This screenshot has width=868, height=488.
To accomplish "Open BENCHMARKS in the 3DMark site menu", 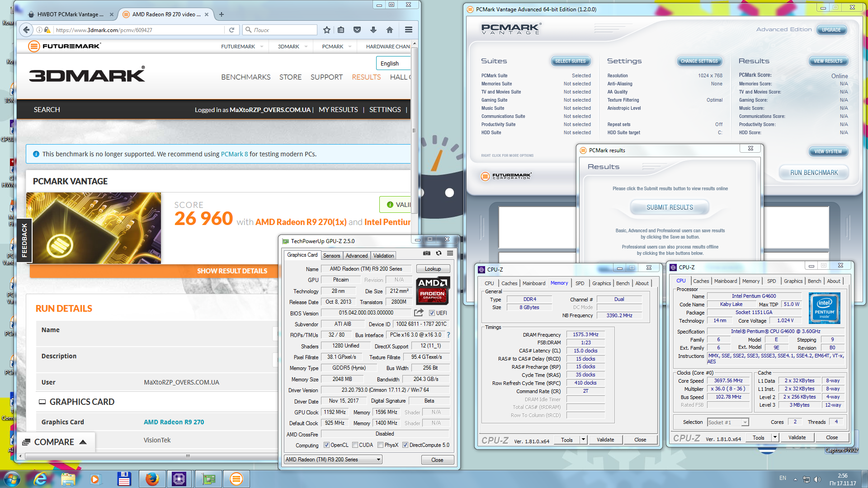I will click(246, 77).
